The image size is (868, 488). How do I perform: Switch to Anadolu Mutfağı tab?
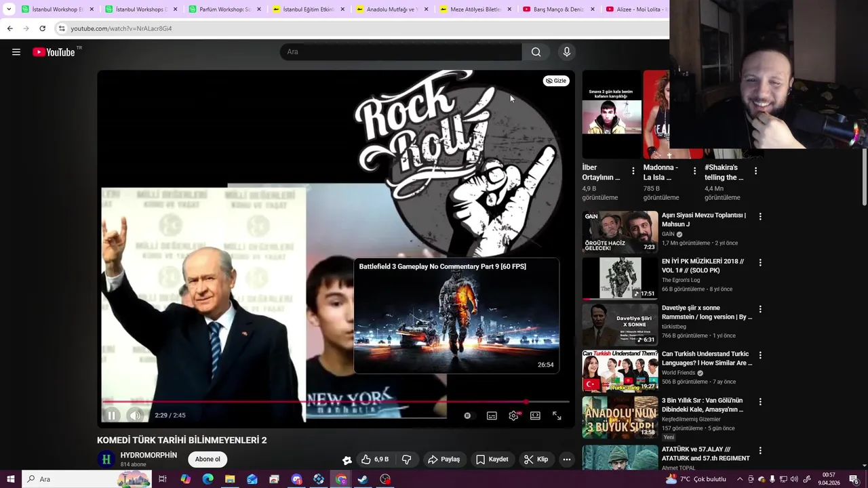coord(391,9)
